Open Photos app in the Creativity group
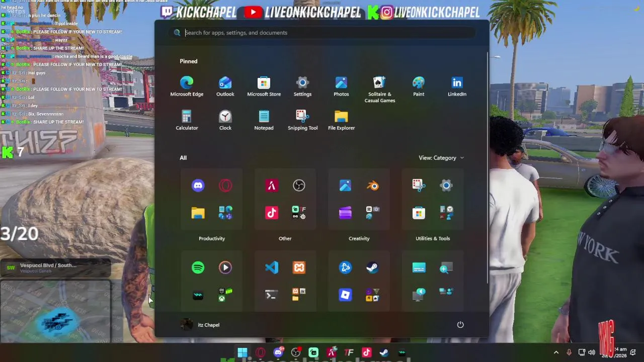This screenshot has height=362, width=644. click(345, 186)
